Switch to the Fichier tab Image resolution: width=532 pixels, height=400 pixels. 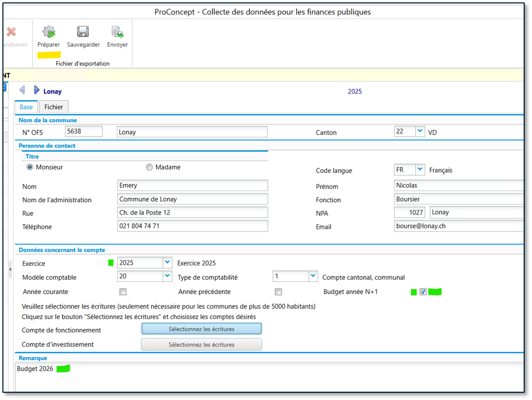(x=54, y=107)
